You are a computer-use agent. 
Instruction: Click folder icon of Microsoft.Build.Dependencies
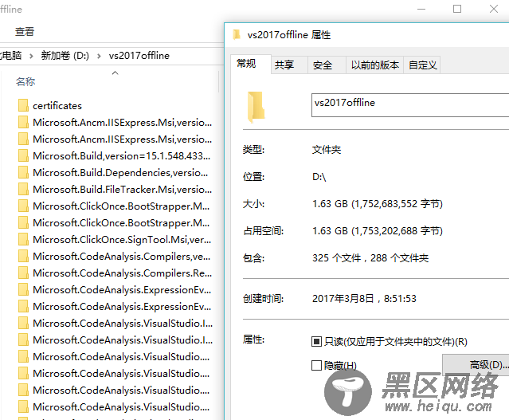pyautogui.click(x=23, y=172)
